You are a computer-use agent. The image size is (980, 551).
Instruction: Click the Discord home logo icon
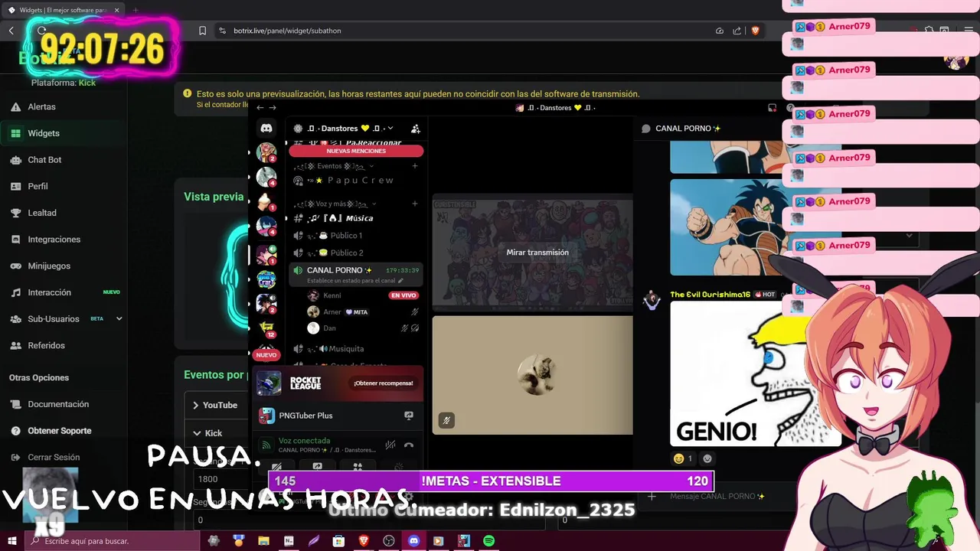click(x=266, y=129)
